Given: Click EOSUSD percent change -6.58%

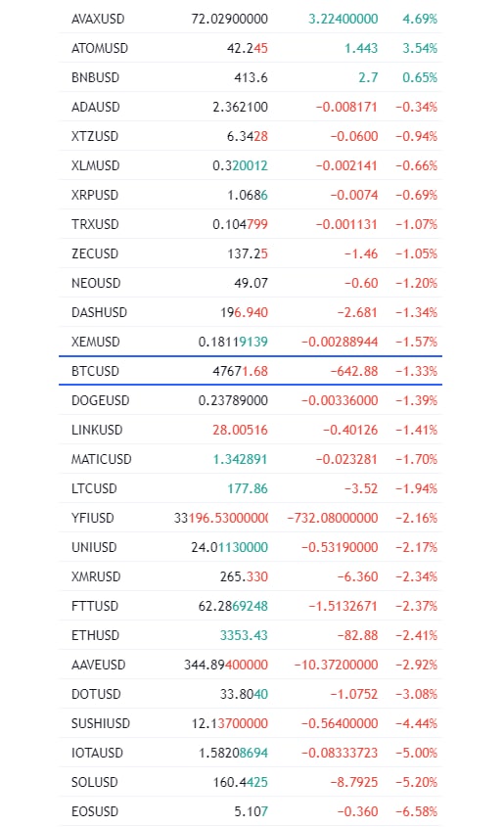Looking at the screenshot, I should click(417, 811).
